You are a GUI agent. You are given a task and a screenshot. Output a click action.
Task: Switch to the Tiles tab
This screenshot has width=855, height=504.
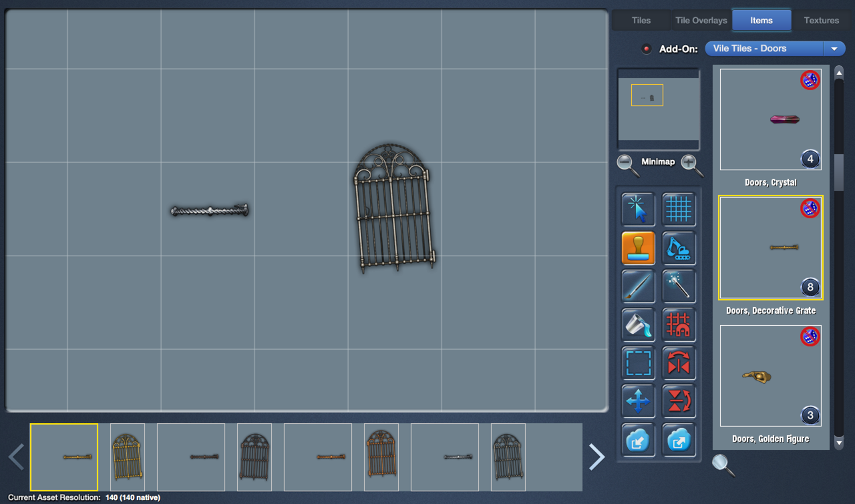641,20
